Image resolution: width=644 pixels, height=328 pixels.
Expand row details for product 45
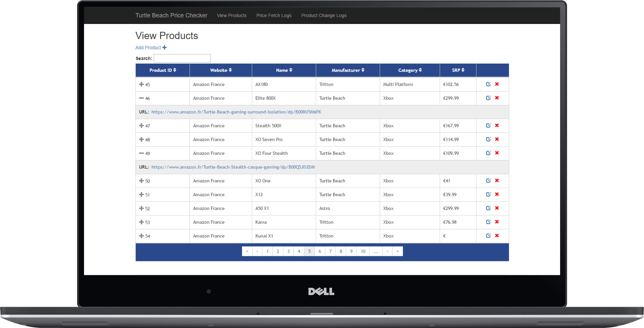141,84
